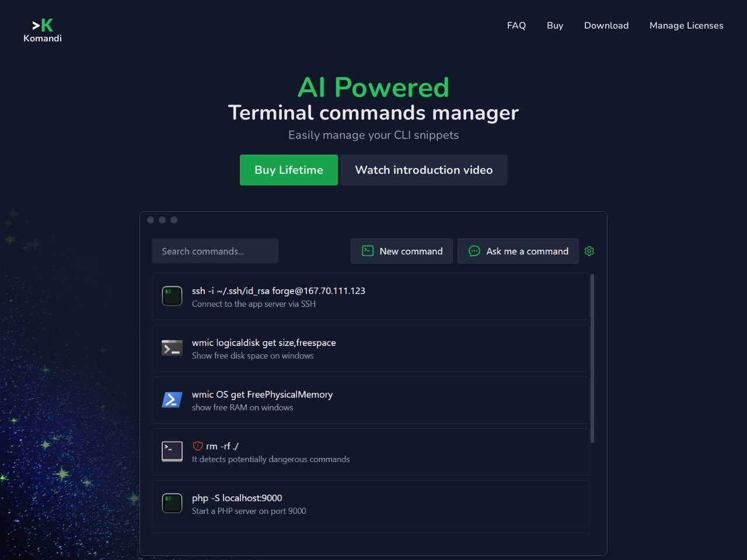Select the rm -rf ./ command text
The image size is (747, 560).
(222, 446)
